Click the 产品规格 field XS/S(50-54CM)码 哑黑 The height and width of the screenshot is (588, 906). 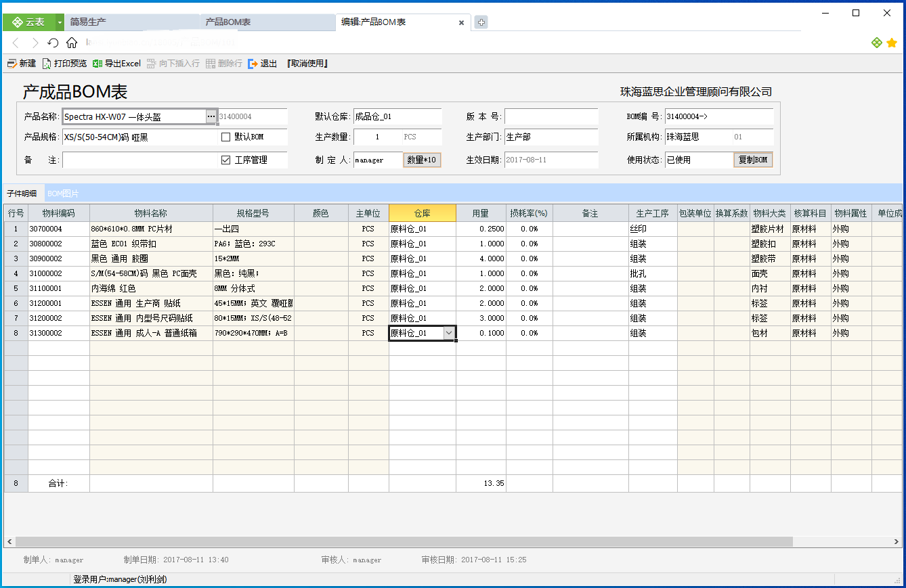pos(139,137)
